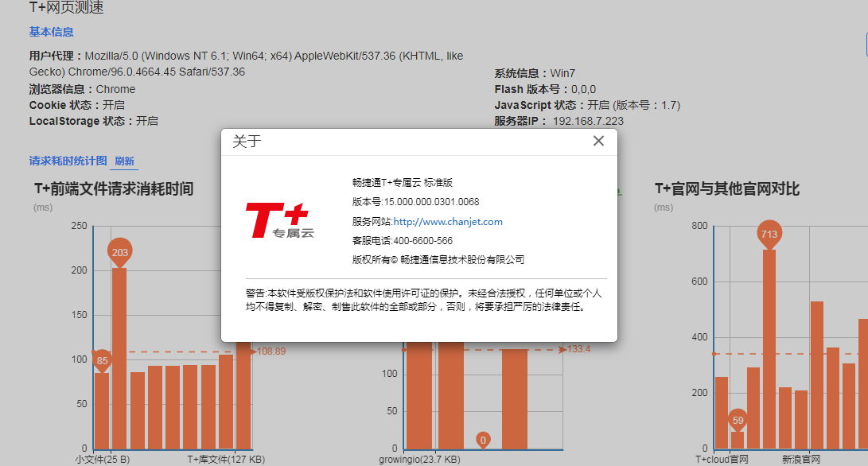Close the 关于 dialog
868x466 pixels.
coord(598,141)
